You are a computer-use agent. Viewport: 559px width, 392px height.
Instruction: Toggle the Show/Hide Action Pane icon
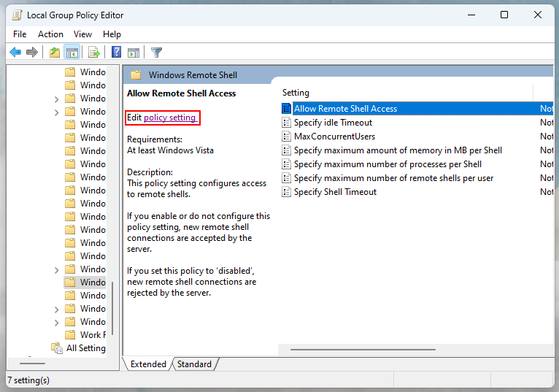tap(134, 52)
